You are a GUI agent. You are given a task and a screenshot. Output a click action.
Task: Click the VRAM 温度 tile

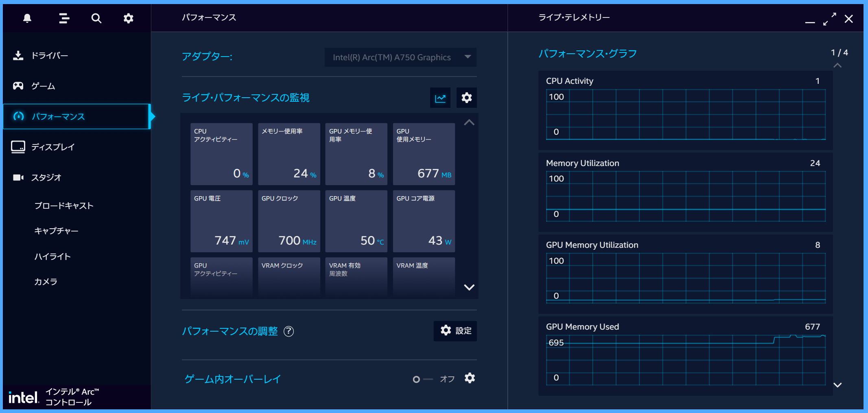pos(424,277)
